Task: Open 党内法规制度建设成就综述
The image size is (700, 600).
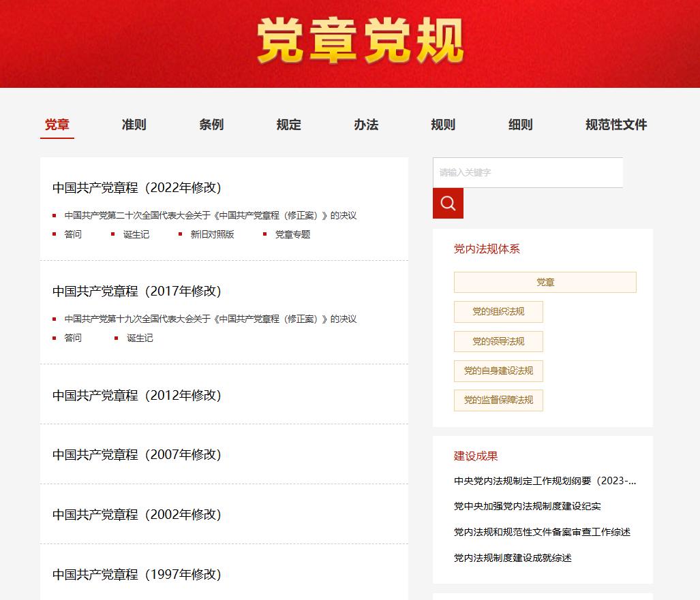Action: tap(513, 558)
